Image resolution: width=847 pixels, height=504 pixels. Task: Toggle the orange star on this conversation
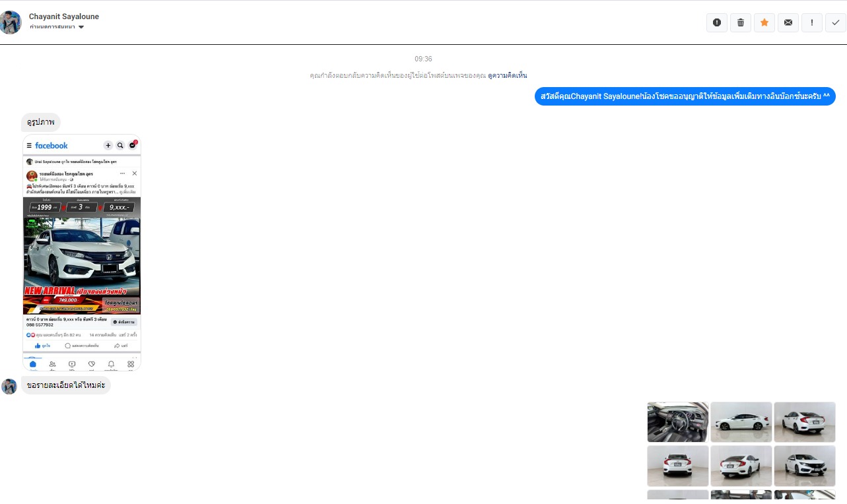(764, 22)
